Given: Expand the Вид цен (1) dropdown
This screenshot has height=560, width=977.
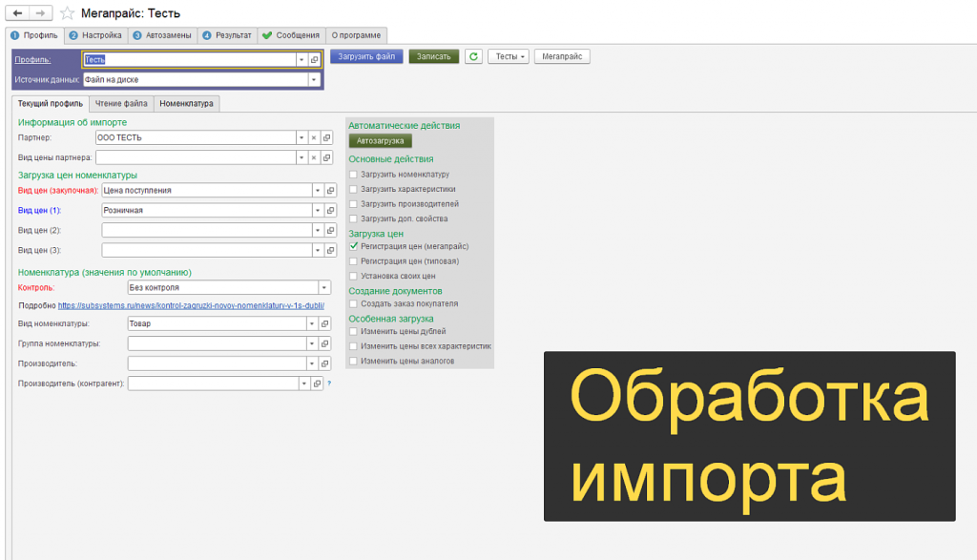Looking at the screenshot, I should (x=318, y=210).
